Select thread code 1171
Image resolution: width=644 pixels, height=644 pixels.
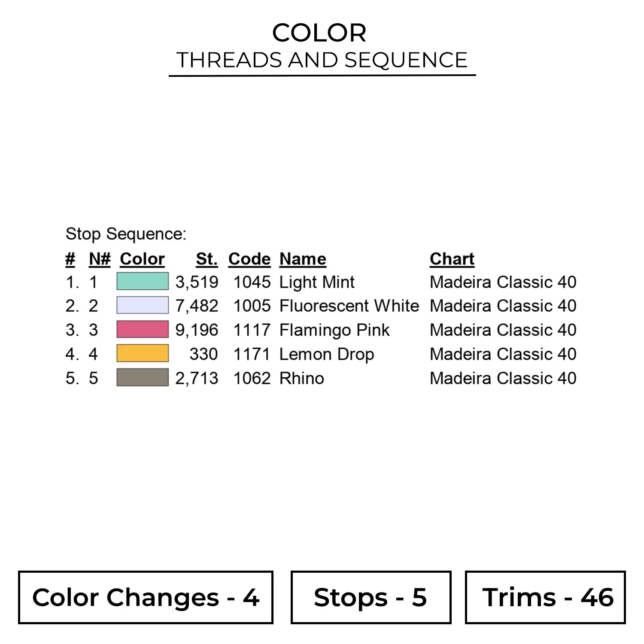[x=252, y=354]
